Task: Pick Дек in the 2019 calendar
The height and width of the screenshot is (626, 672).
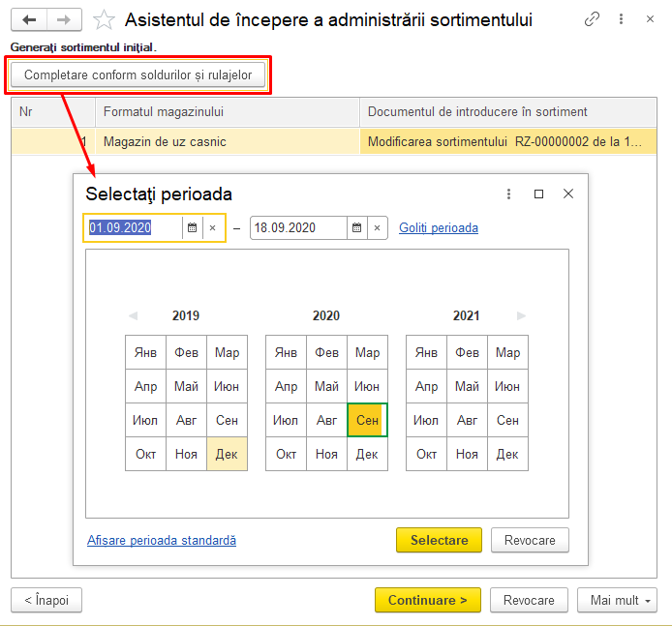Action: pyautogui.click(x=227, y=454)
